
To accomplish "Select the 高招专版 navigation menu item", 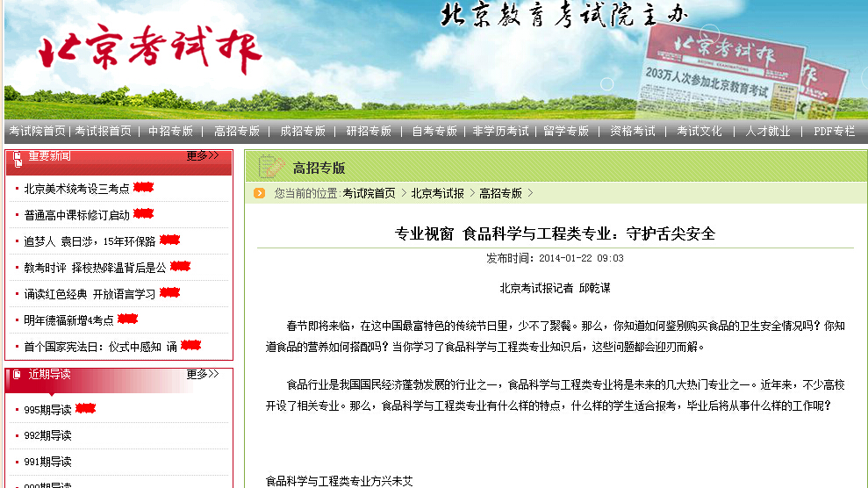I will pyautogui.click(x=237, y=132).
